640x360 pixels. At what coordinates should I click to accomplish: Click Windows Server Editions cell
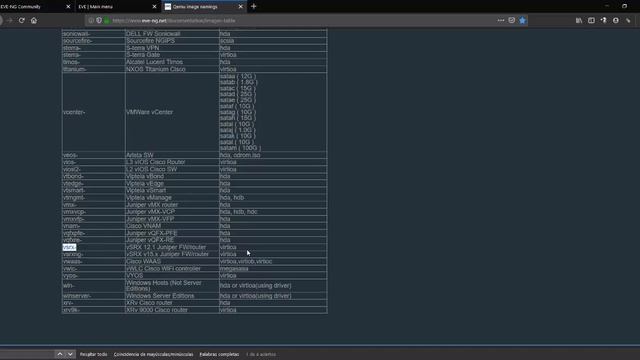click(x=172, y=296)
